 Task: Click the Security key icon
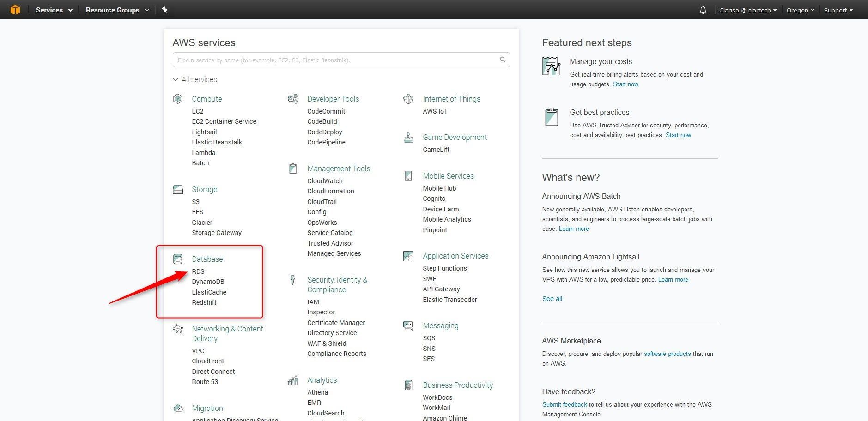tap(293, 279)
